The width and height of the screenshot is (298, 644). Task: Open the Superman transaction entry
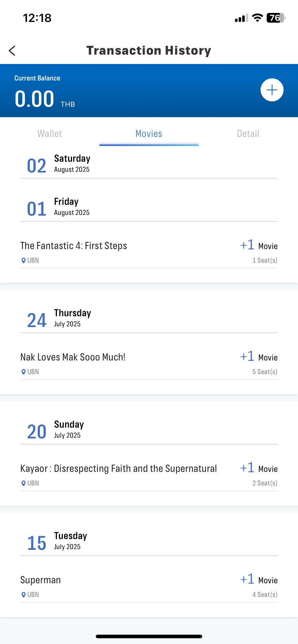point(149,586)
